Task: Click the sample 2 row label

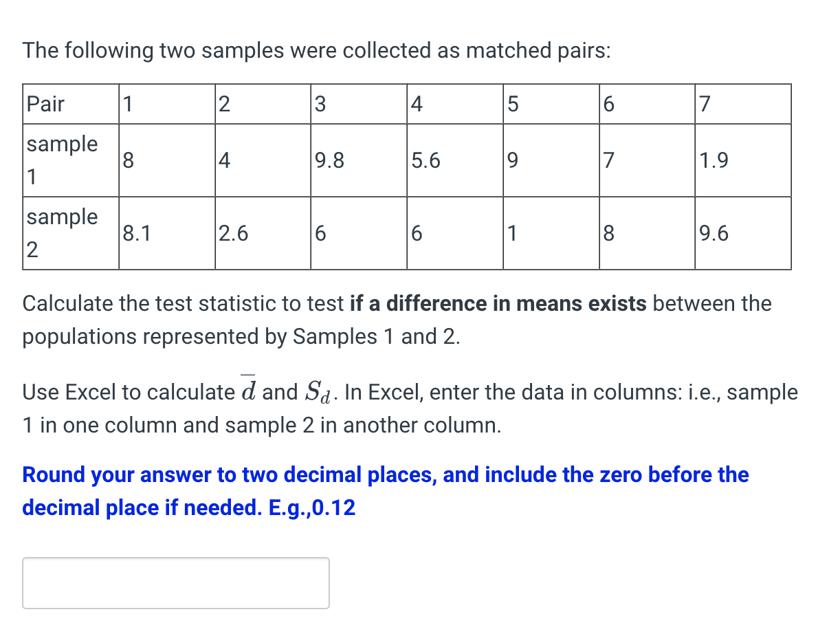Action: pos(60,232)
